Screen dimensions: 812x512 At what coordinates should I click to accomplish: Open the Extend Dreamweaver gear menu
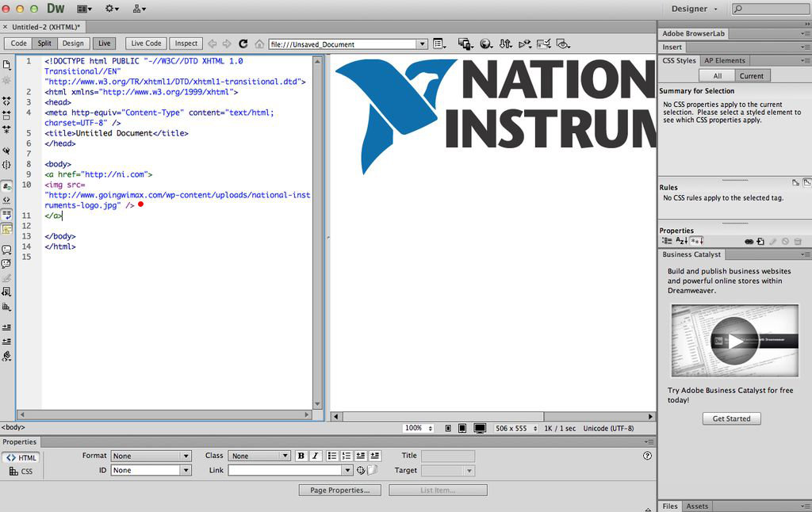pos(112,9)
